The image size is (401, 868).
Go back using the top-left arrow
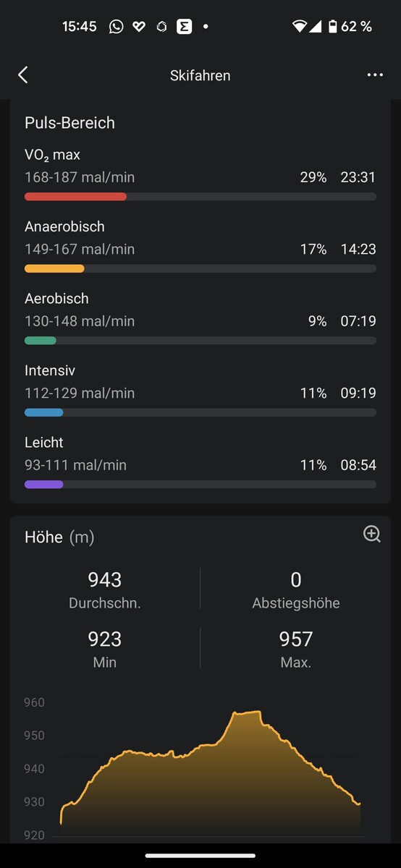coord(23,75)
